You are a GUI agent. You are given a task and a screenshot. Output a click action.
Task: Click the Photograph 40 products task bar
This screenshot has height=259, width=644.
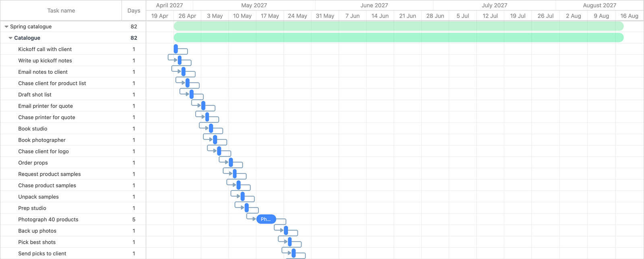pos(266,219)
